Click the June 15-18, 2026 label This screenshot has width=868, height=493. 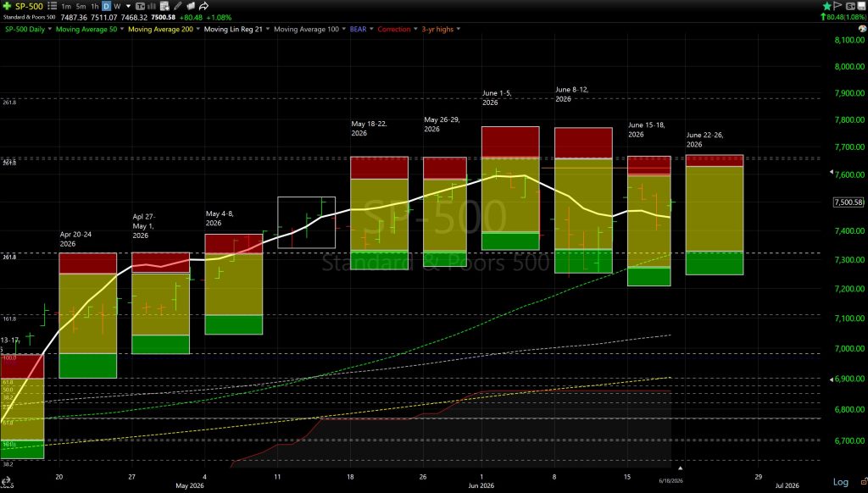point(645,130)
